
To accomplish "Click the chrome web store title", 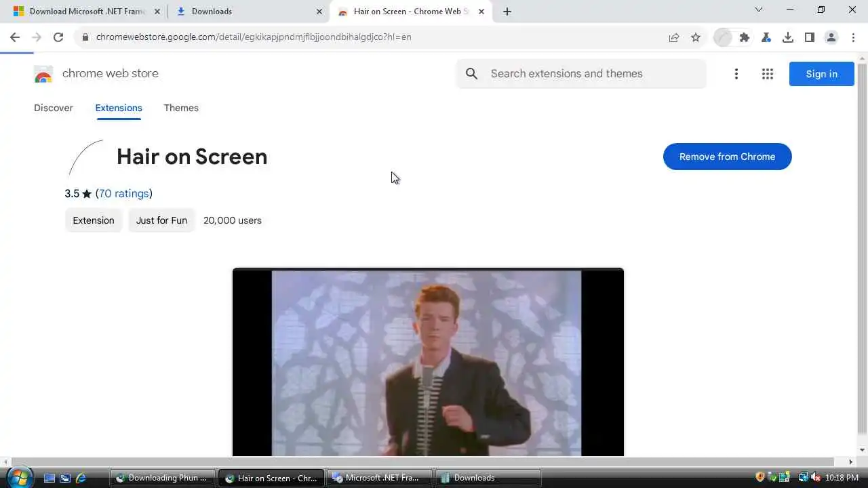I will pos(111,73).
